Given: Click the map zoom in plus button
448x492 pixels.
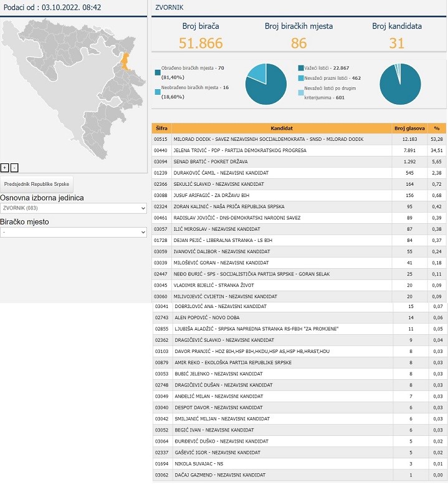Looking at the screenshot, I should (4, 167).
